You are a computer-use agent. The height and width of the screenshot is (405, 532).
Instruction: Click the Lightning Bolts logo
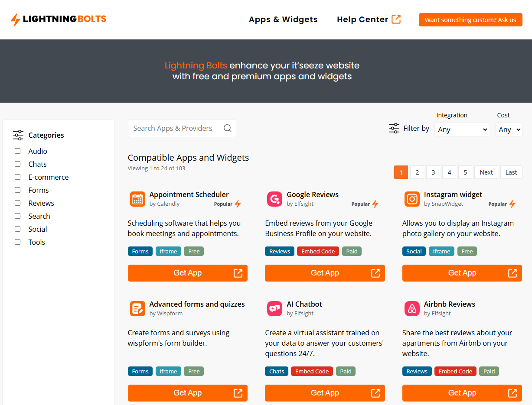click(59, 19)
